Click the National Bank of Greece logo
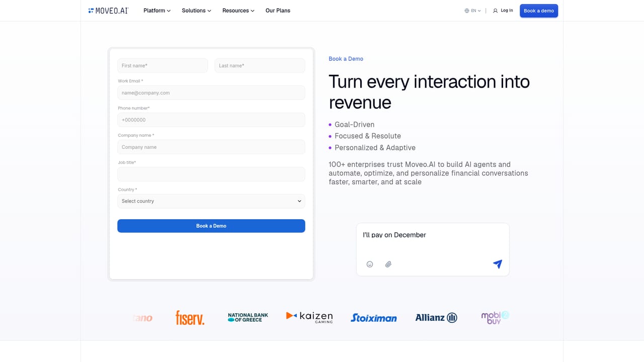Screen dimensions: 644x362 click(248, 317)
